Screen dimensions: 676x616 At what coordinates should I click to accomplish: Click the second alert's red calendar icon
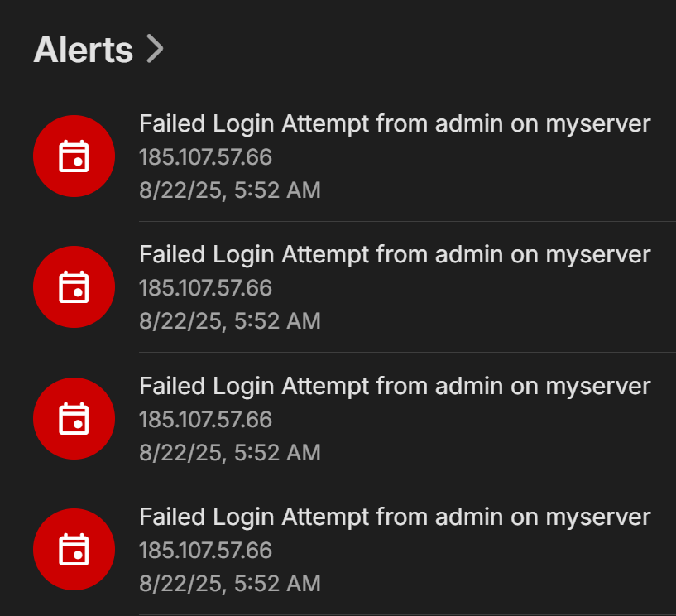[x=74, y=287]
